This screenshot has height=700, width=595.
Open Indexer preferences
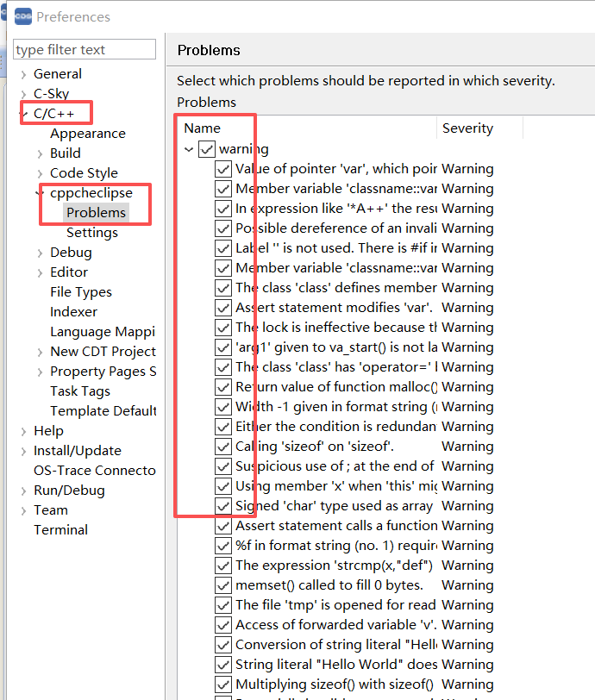pyautogui.click(x=73, y=311)
